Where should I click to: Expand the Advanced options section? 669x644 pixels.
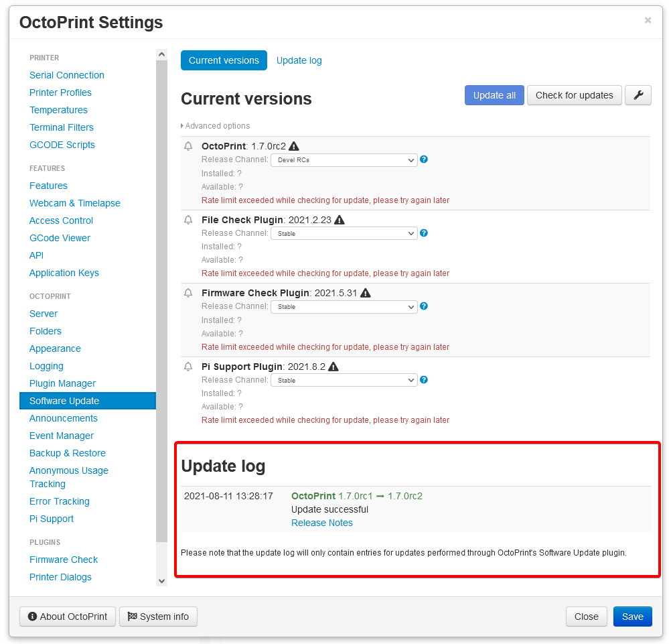[x=215, y=125]
